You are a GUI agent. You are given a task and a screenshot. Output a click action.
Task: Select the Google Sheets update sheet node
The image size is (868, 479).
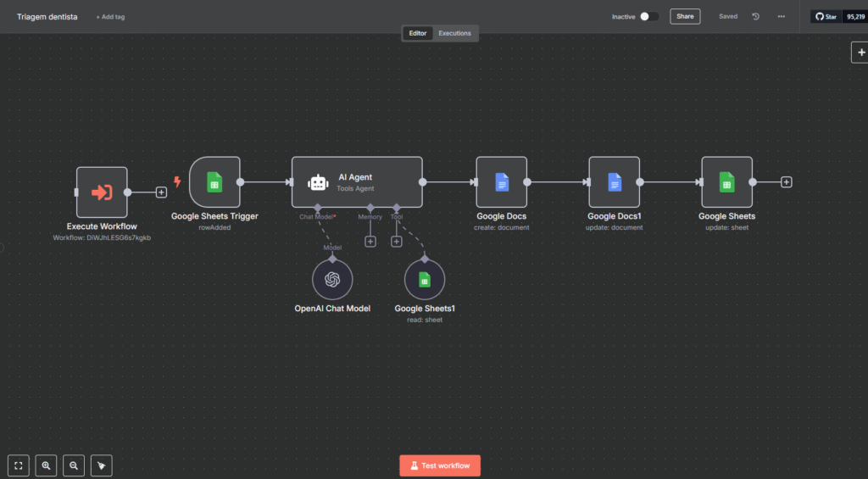[x=726, y=181]
